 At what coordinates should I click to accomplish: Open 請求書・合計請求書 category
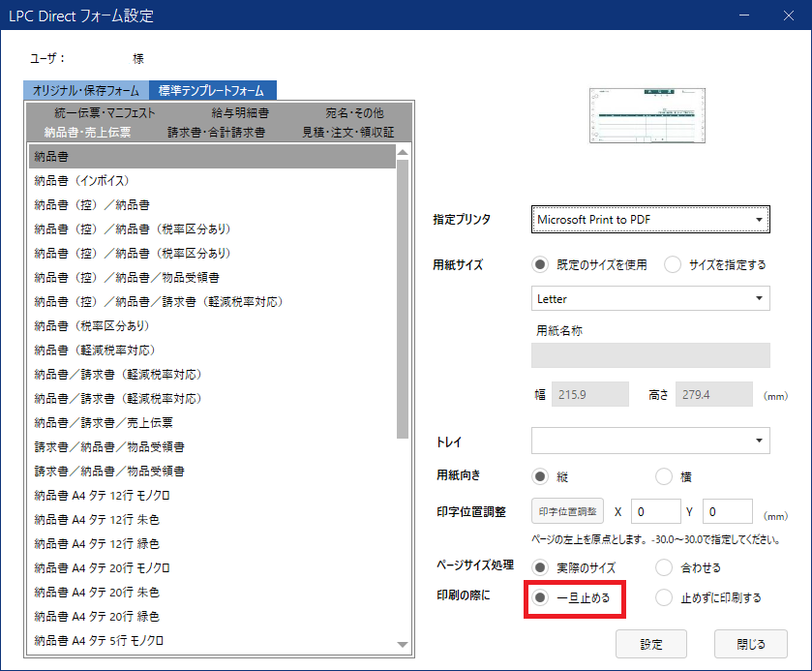pos(216,132)
